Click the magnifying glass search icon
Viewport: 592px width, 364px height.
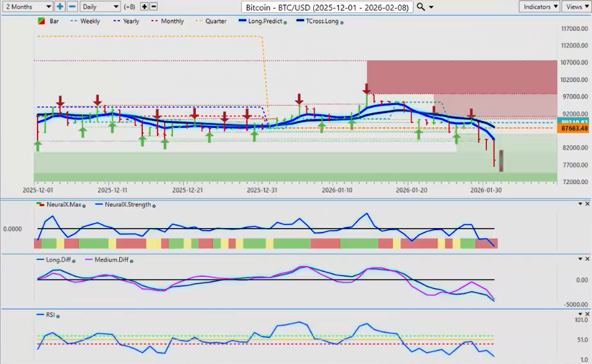[x=421, y=7]
